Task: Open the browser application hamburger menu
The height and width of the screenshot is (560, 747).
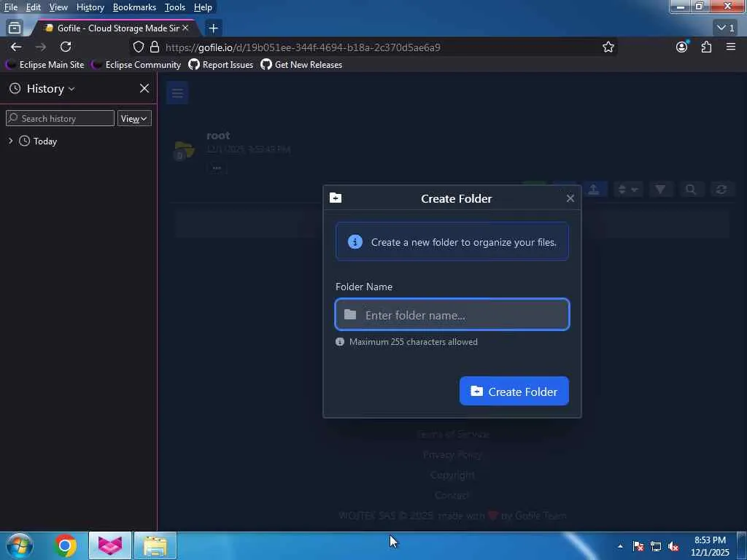Action: [731, 47]
